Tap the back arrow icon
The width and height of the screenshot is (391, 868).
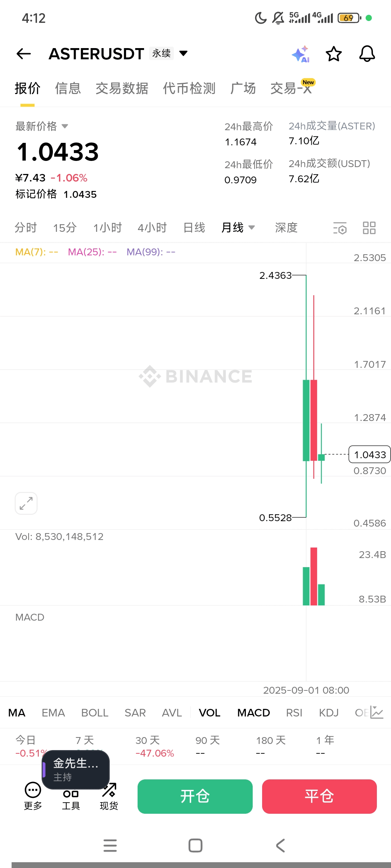coord(24,54)
